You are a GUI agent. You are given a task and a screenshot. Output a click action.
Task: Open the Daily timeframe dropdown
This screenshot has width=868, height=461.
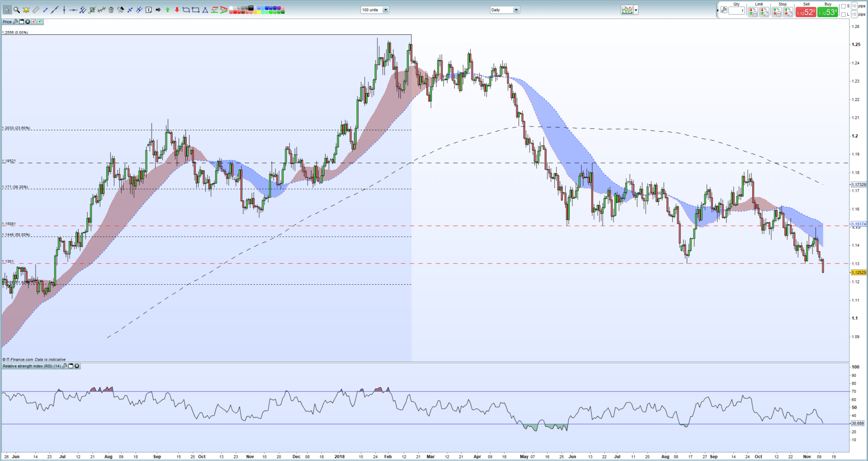(x=505, y=10)
